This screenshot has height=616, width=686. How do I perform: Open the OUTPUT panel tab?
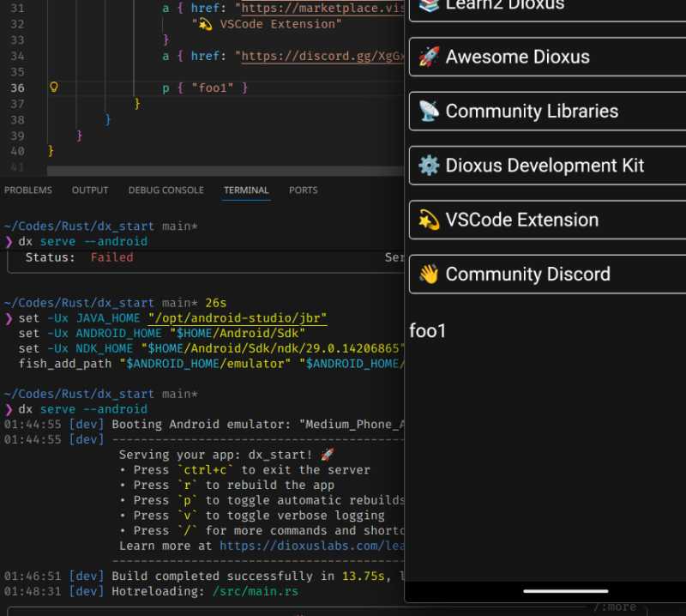(x=90, y=190)
